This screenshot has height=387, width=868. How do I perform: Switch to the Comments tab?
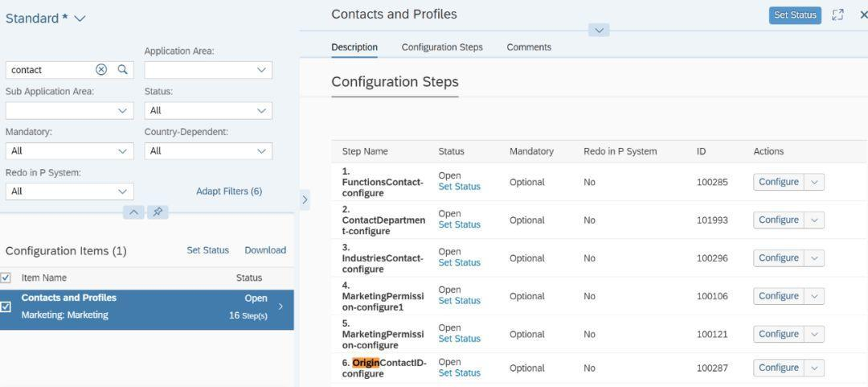[x=529, y=47]
